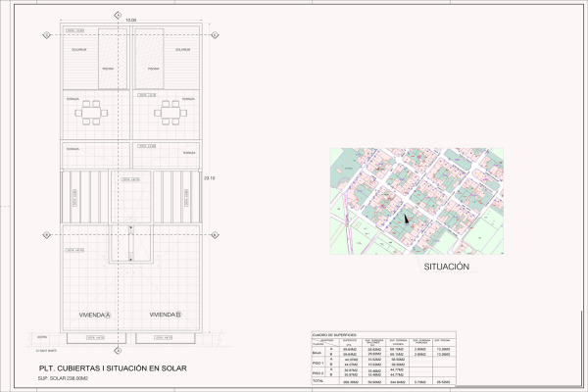Pick the central narrow skylight rectangle
588x392 pixels.
[x=129, y=242]
